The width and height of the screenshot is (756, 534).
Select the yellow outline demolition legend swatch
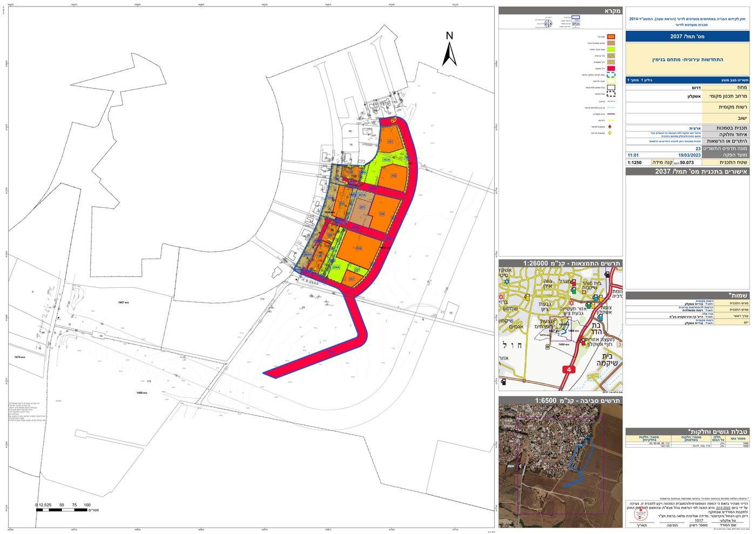tap(611, 81)
